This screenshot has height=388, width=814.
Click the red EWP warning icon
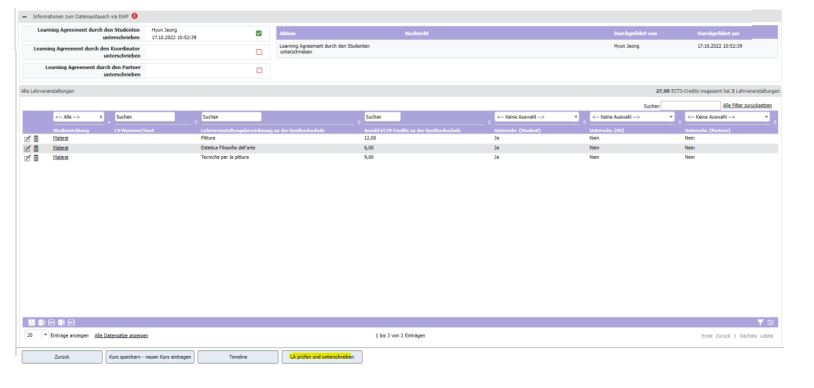135,16
